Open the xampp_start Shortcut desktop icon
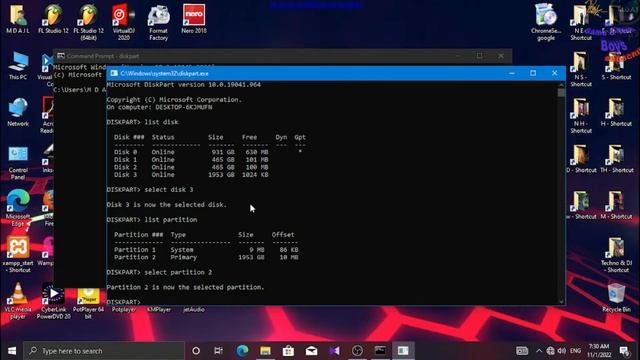Image resolution: width=640 pixels, height=360 pixels. click(x=18, y=254)
